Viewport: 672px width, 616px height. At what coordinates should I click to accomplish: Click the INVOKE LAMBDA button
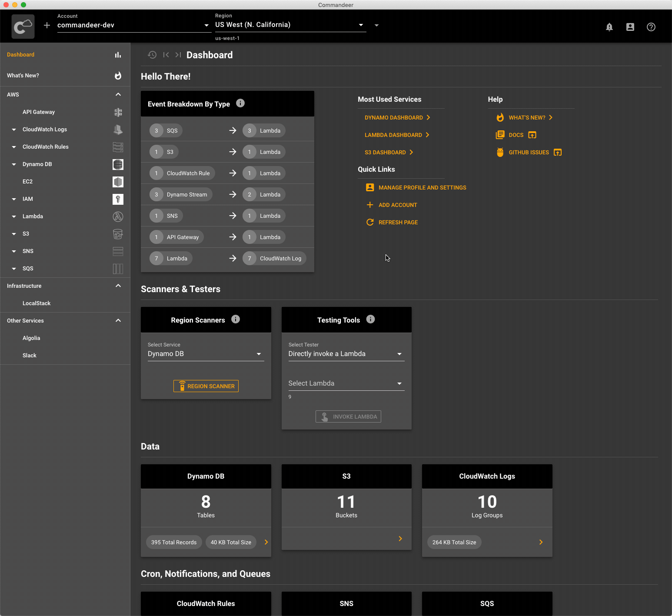[348, 416]
